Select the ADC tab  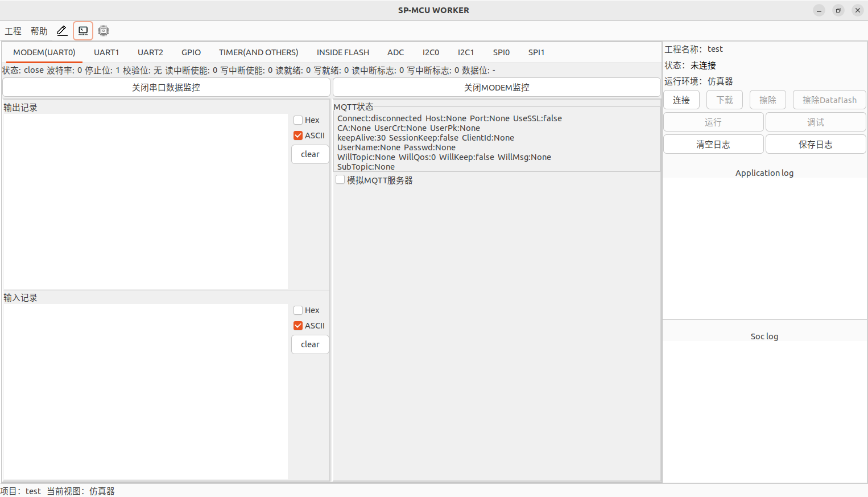point(395,52)
